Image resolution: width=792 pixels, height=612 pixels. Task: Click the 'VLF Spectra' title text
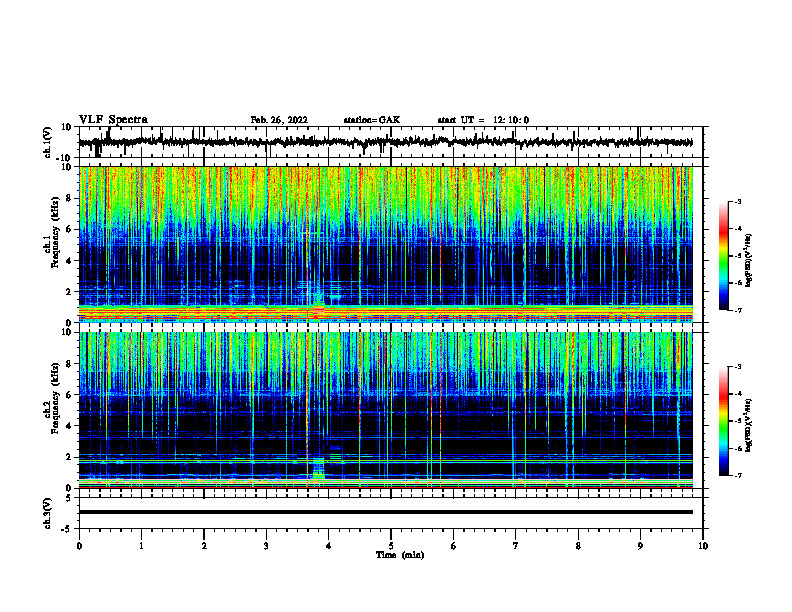tap(113, 120)
